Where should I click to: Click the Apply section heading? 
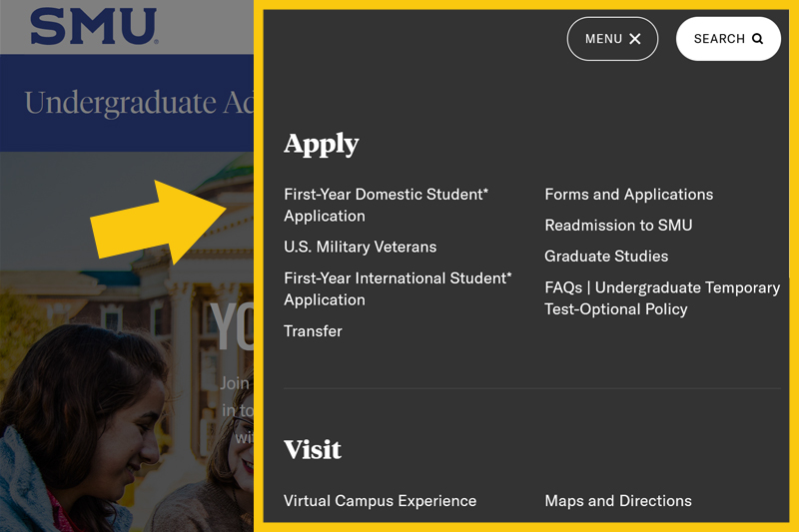point(321,144)
